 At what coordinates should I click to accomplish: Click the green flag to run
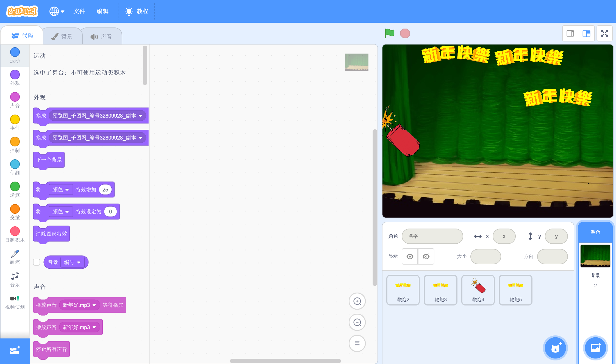390,33
